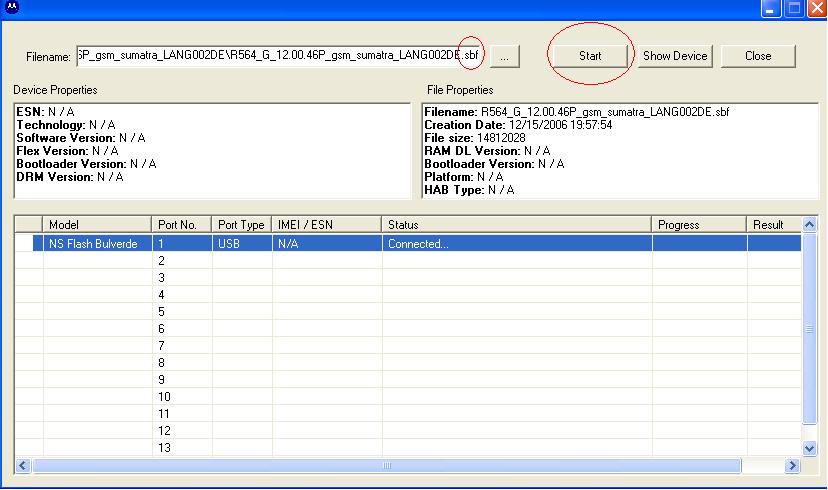Viewport: 828px width, 490px height.
Task: Maximize the flash tool window
Action: (x=794, y=8)
